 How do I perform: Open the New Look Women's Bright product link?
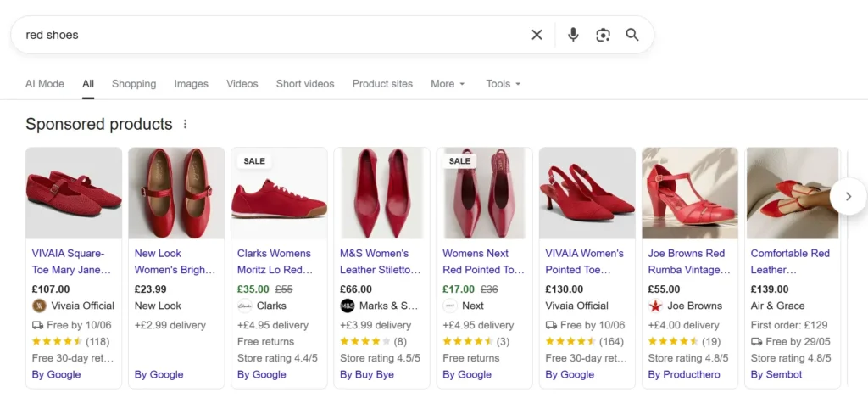coord(175,261)
